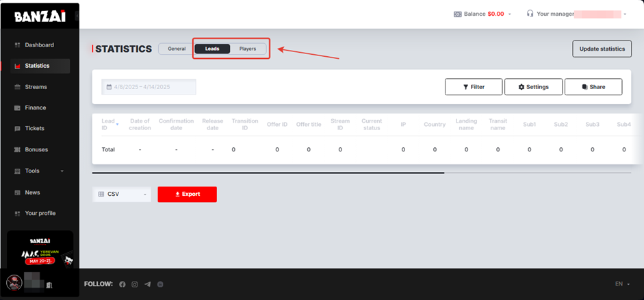Open the Instagram follow link
644x300 pixels.
(x=135, y=284)
